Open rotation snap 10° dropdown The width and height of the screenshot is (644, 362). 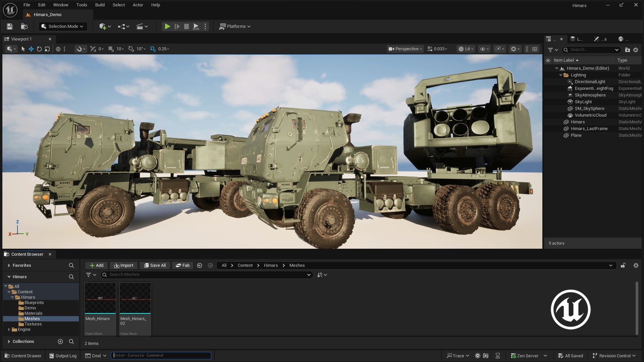[x=141, y=49]
